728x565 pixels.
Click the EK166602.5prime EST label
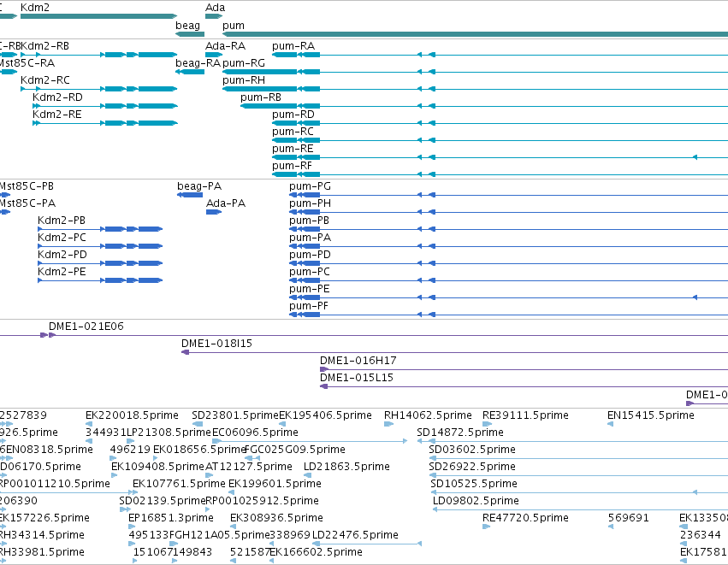tap(317, 552)
